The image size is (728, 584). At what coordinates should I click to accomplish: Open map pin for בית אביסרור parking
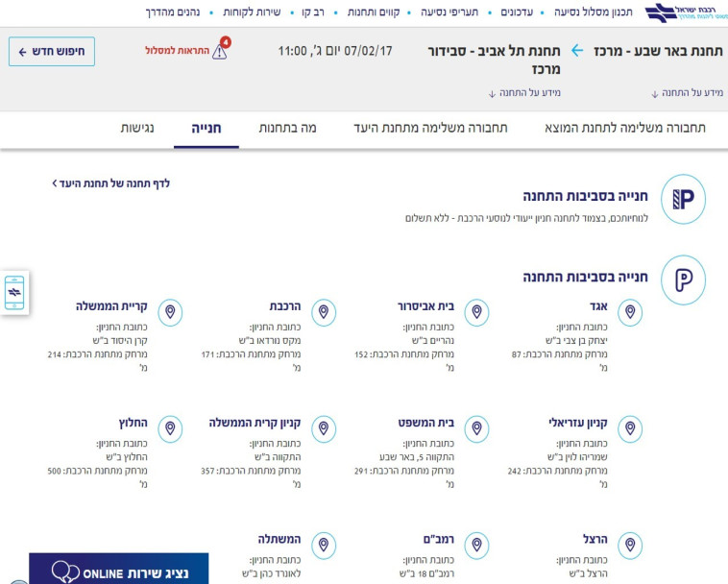[476, 312]
